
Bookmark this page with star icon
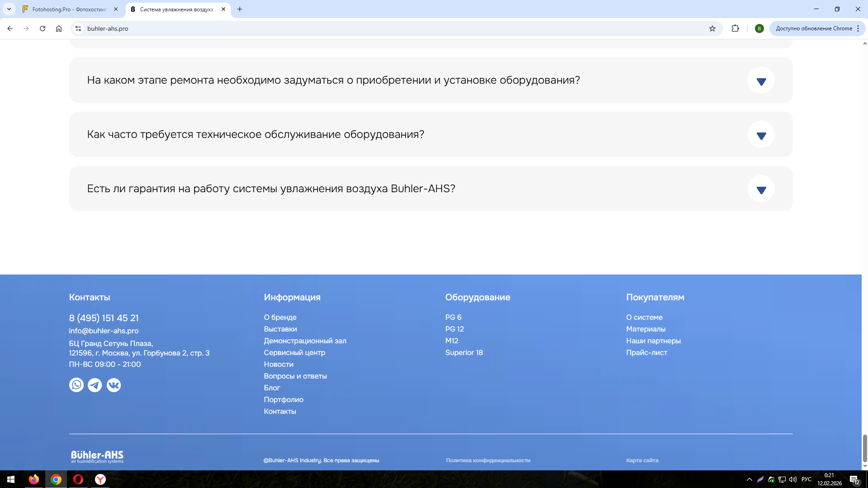click(712, 28)
